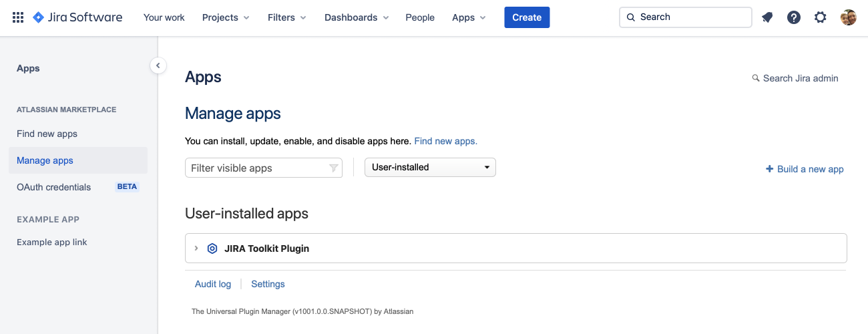This screenshot has width=868, height=334.
Task: Collapse the sidebar with the arrow button
Action: coord(158,65)
